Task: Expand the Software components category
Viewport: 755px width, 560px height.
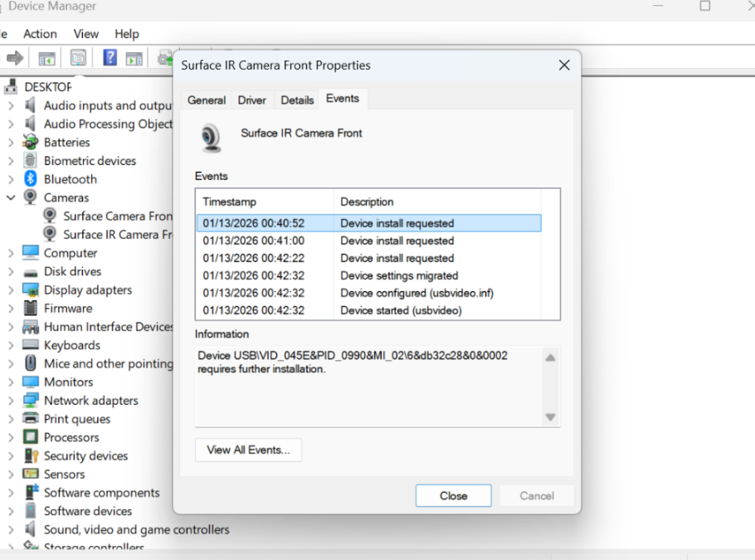Action: click(11, 493)
